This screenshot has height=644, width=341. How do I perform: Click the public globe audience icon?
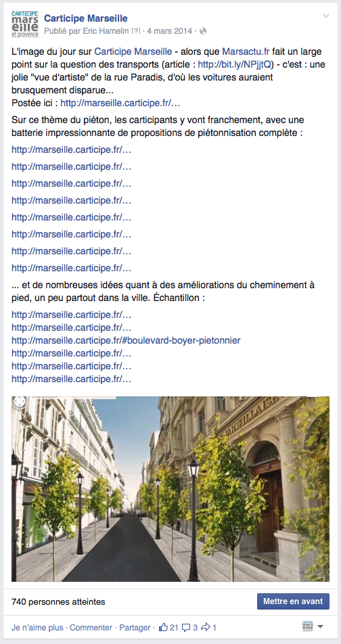pyautogui.click(x=203, y=31)
